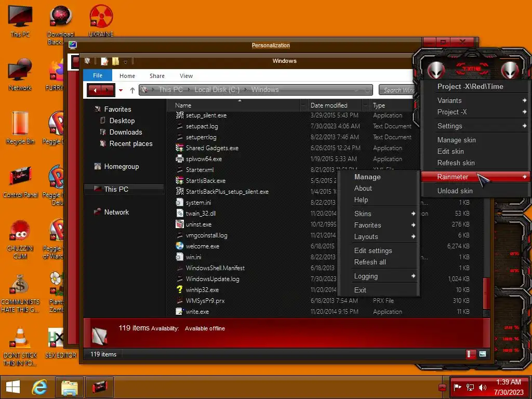Open the network tray icon

point(470,387)
